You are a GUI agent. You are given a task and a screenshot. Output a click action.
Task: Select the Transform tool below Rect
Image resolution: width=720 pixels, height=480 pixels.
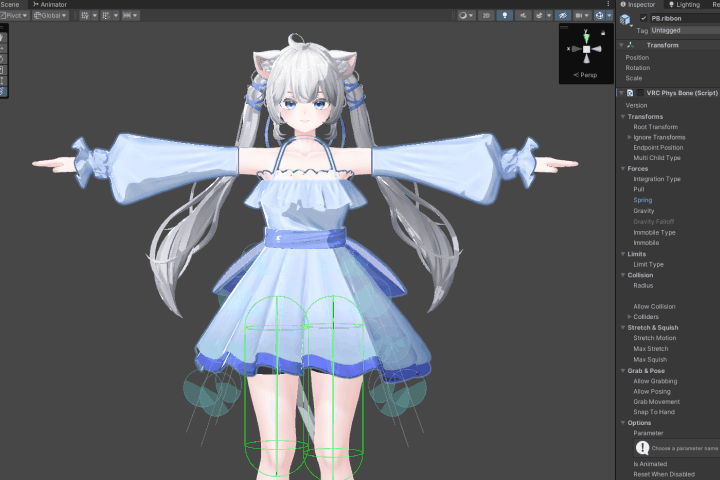point(2,80)
